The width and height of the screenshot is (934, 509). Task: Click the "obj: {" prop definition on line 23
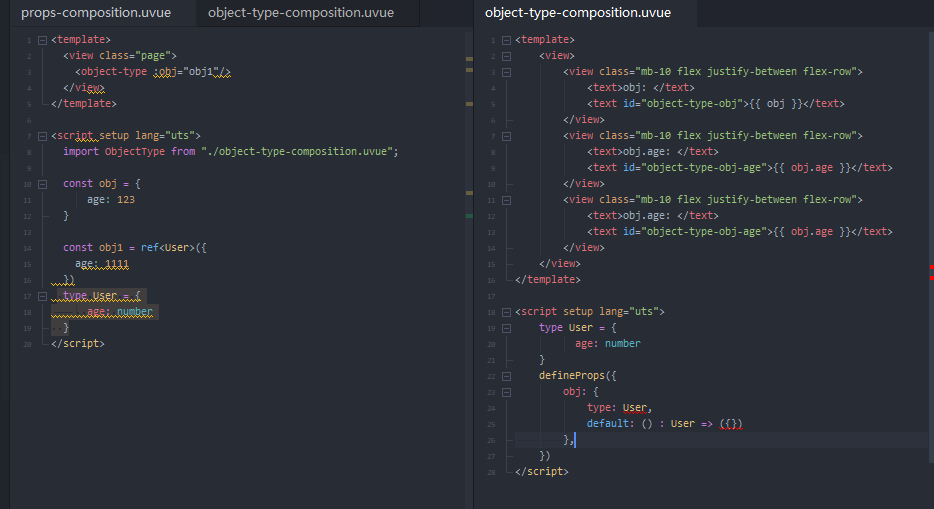pyautogui.click(x=581, y=391)
